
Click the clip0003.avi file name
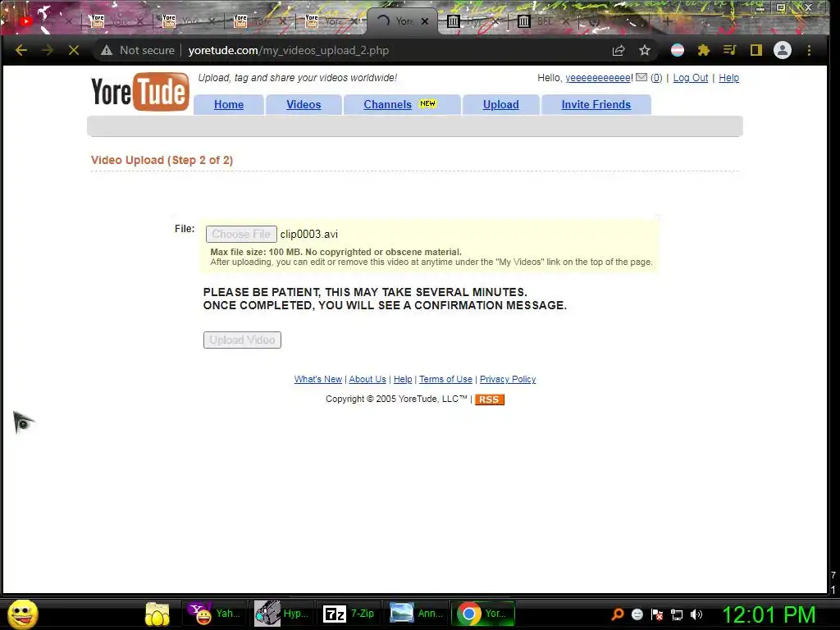tap(309, 234)
